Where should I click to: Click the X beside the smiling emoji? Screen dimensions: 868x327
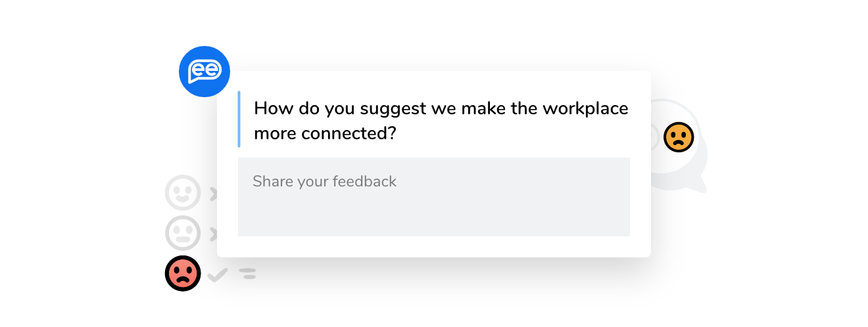click(213, 194)
